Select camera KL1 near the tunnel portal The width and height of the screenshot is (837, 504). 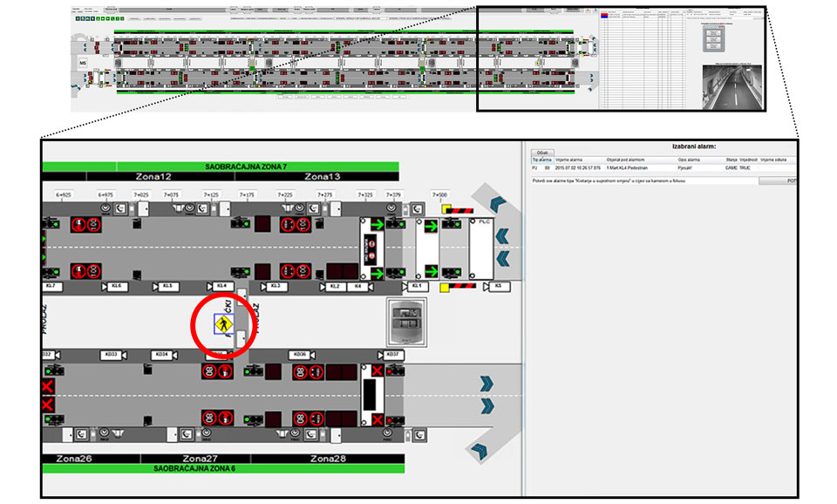tap(417, 287)
